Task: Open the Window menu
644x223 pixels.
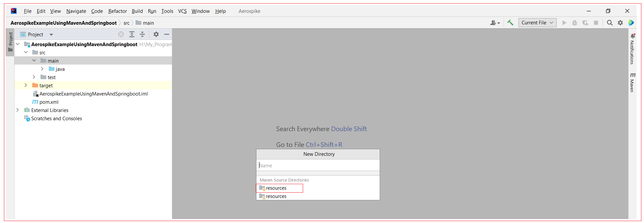Action: (x=201, y=11)
